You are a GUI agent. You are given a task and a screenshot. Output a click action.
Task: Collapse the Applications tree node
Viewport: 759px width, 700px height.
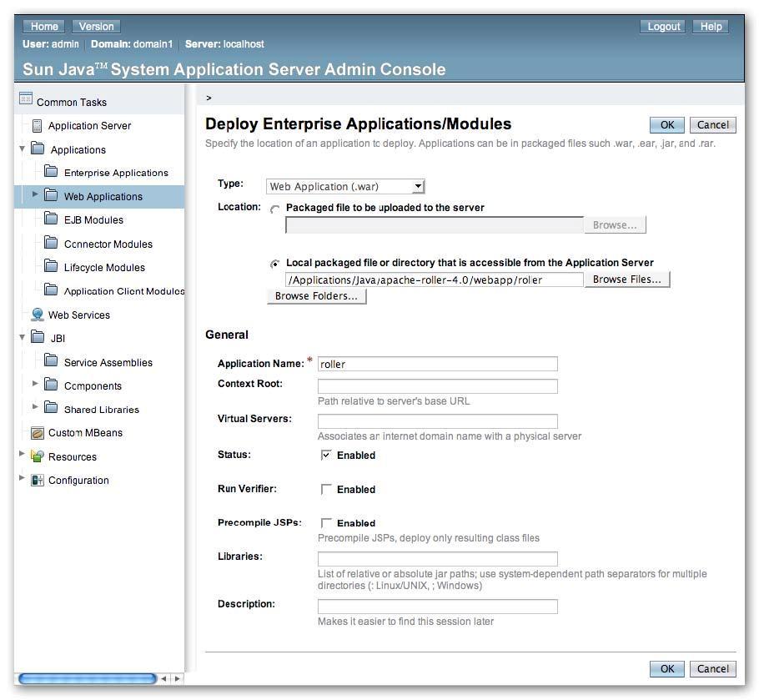coord(22,149)
